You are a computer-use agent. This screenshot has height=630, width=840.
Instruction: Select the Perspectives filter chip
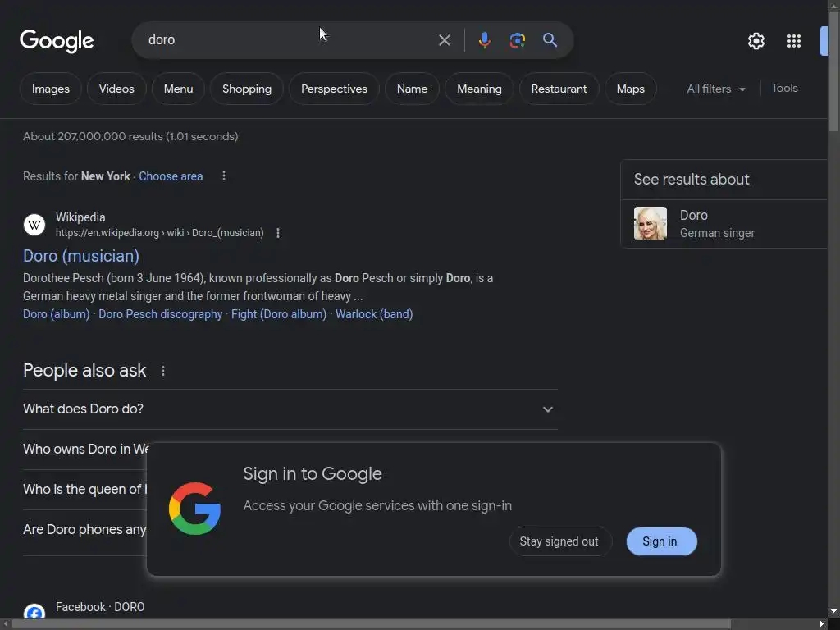coord(335,89)
